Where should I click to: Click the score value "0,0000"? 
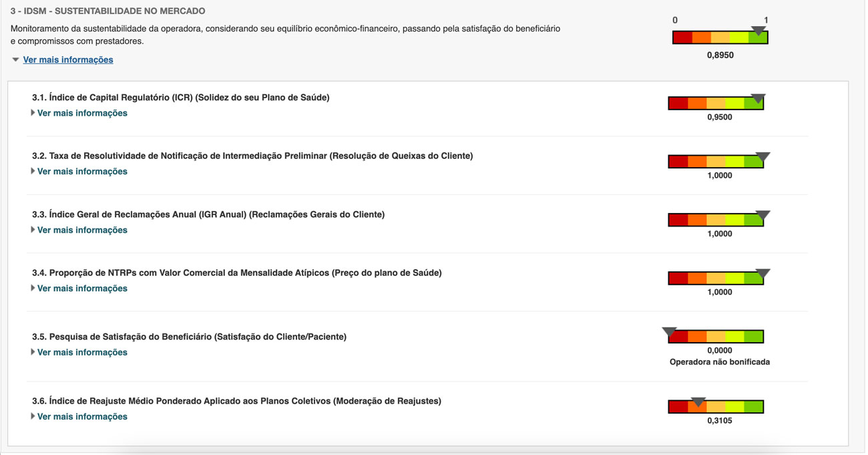point(720,350)
